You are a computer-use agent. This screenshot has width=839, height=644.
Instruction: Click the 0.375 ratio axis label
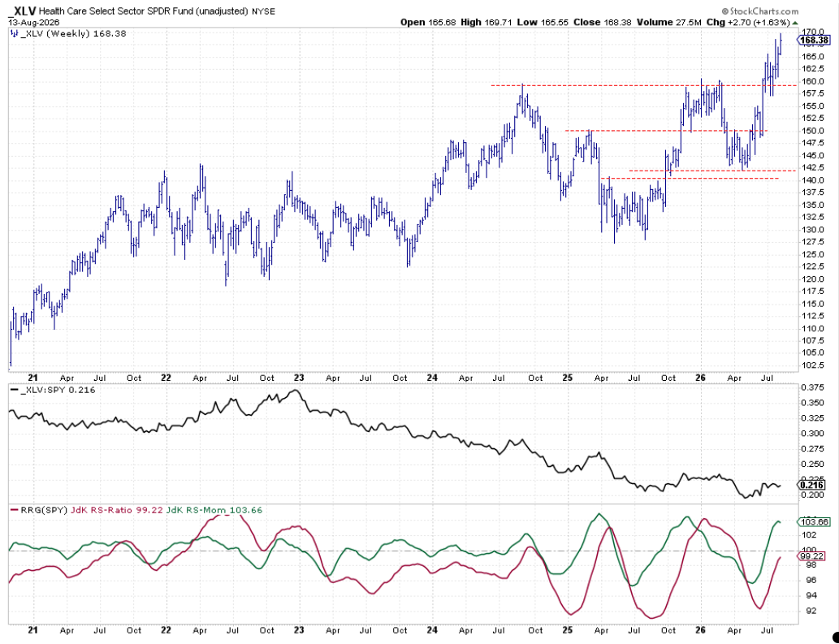(812, 388)
